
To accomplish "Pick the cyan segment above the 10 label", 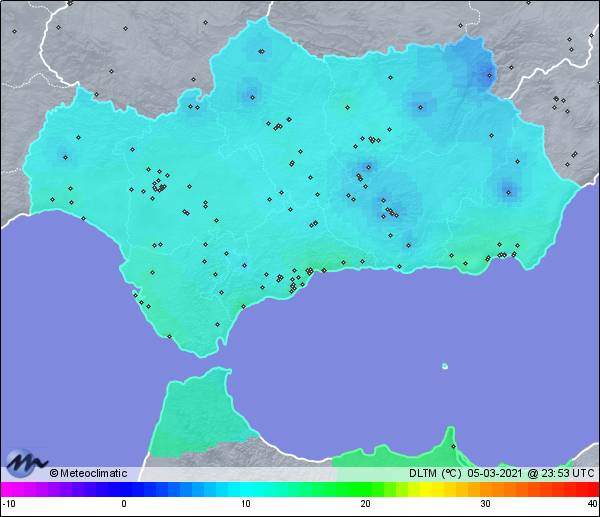I will (x=246, y=489).
